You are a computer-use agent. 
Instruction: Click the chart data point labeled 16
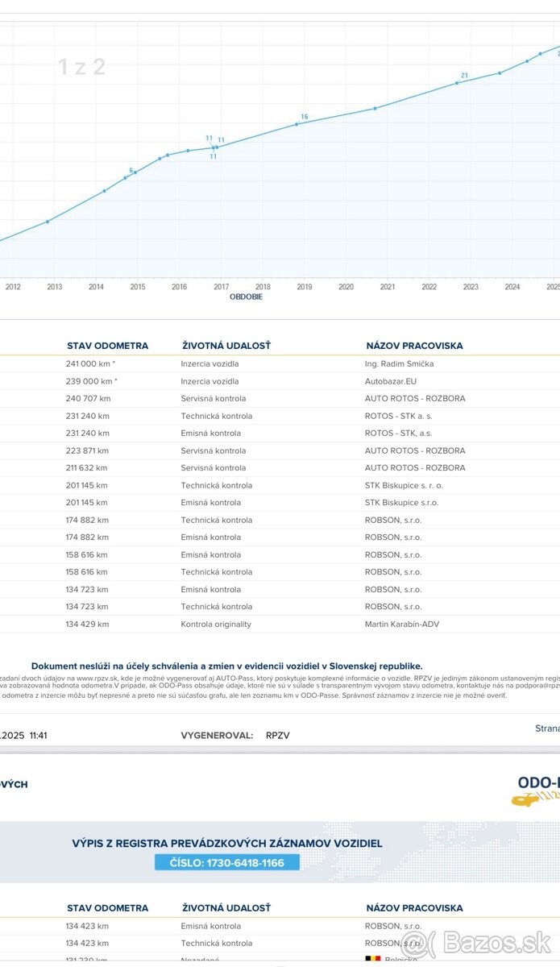297,123
